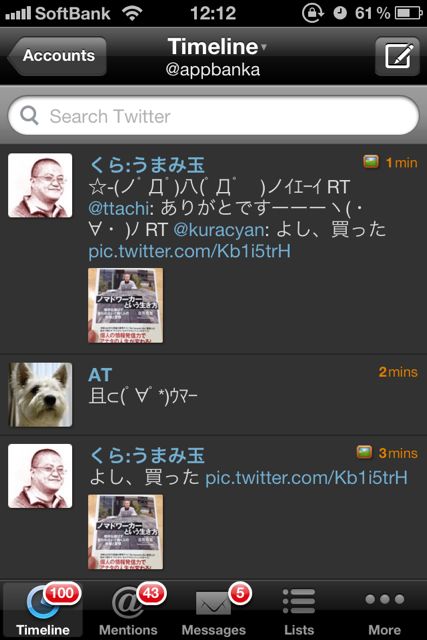Screen dimensions: 427x640
Task: Open the More dots tab
Action: pyautogui.click(x=384, y=609)
